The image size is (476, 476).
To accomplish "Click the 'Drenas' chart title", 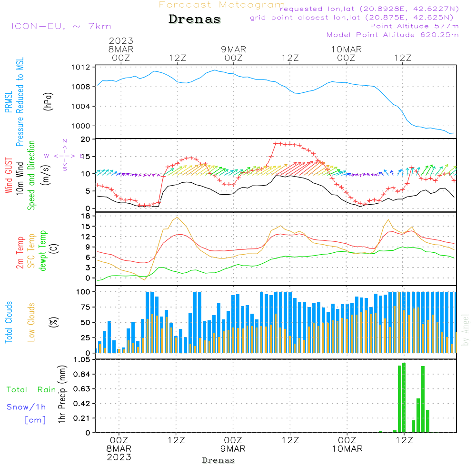I will coord(195,19).
